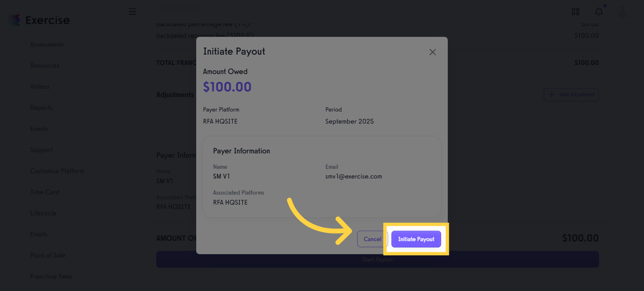Confirm with the Initiate Payout button

coord(416,239)
